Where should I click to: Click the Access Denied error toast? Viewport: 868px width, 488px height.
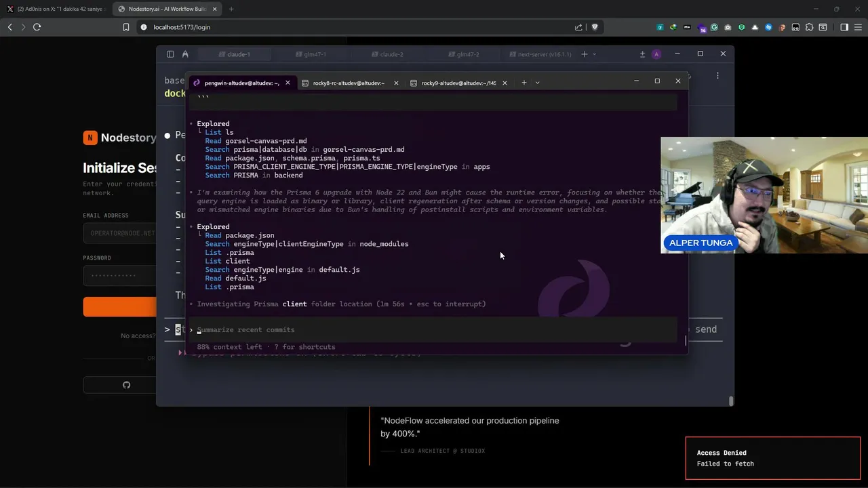click(x=773, y=458)
